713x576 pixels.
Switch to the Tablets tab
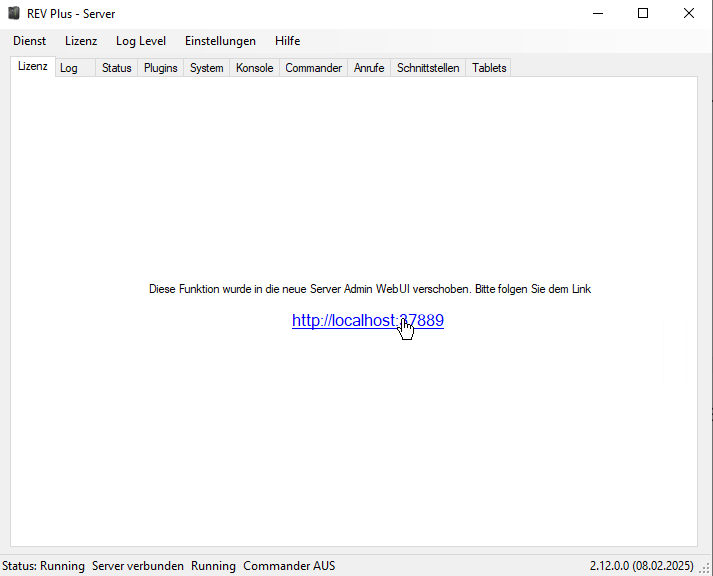pos(489,68)
